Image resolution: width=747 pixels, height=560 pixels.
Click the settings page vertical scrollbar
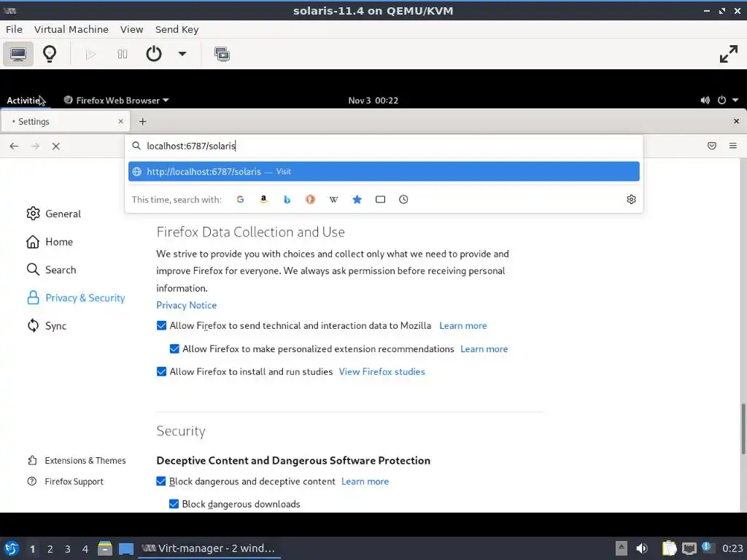coord(743,429)
